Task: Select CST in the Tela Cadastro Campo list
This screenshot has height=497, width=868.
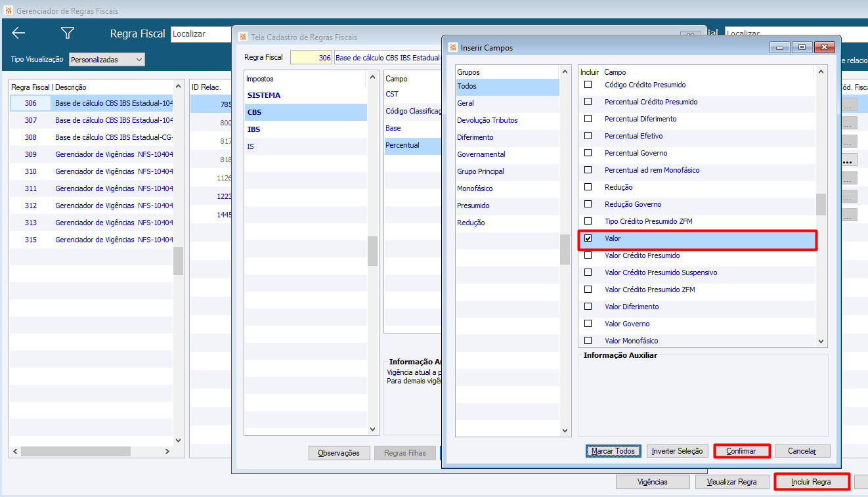Action: click(x=412, y=95)
